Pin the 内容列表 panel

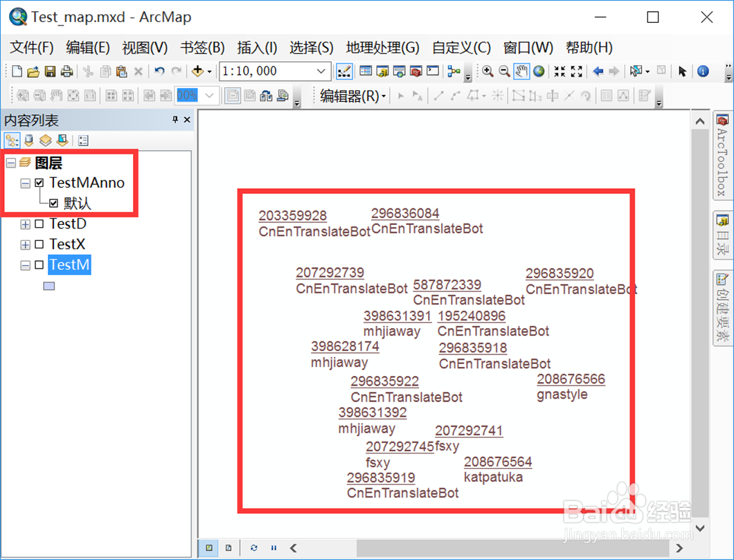[x=175, y=120]
